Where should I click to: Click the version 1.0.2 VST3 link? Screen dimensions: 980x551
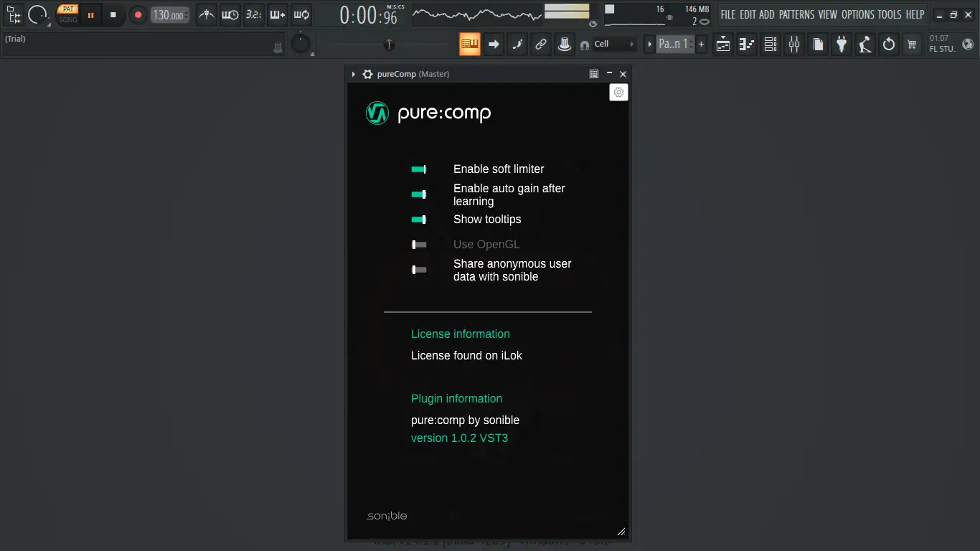tap(458, 438)
